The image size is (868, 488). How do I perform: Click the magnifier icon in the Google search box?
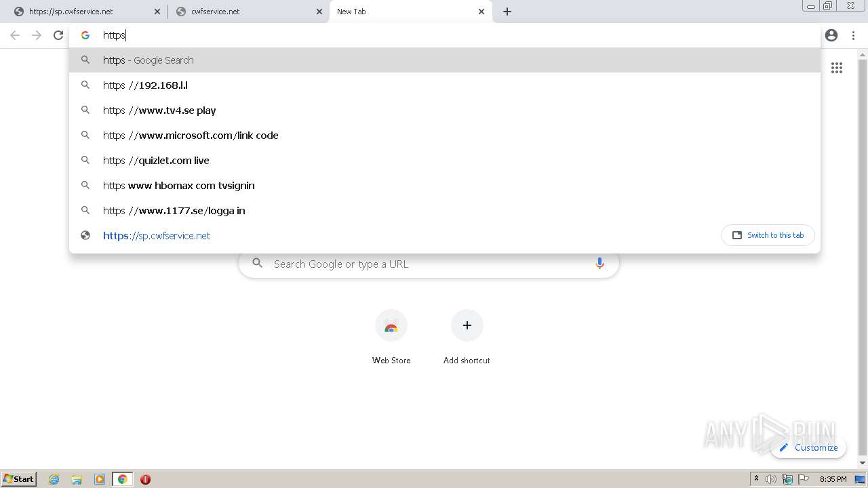(257, 263)
